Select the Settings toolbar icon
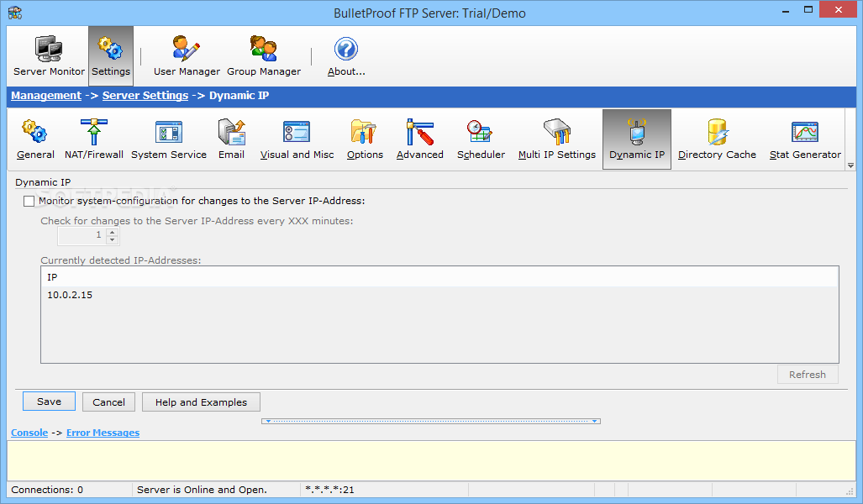 (111, 55)
